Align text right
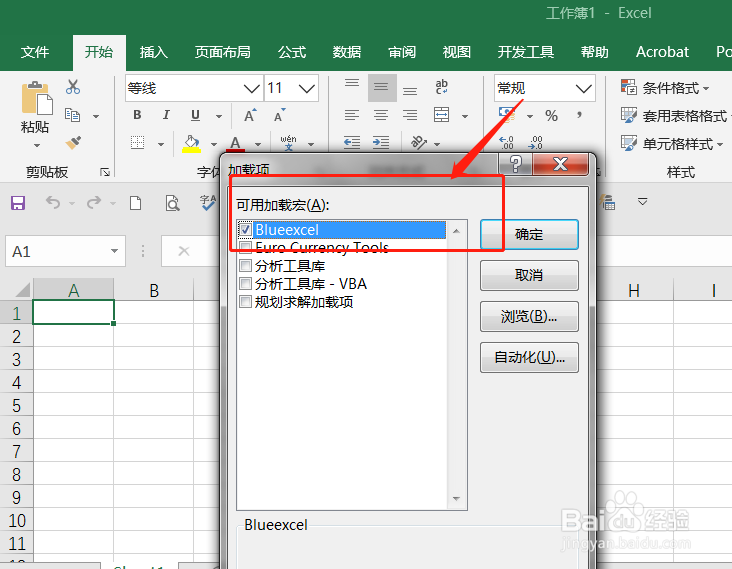Screen dimensions: 732x569 410,115
